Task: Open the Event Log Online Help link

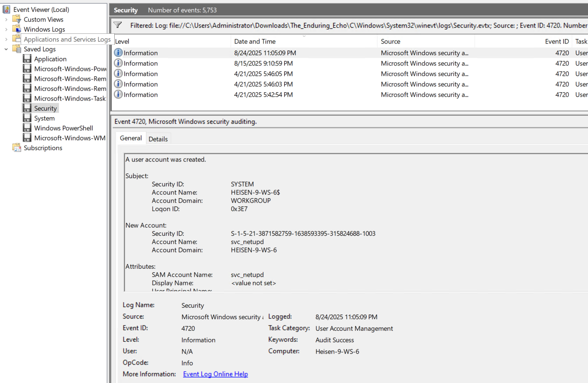Action: click(x=215, y=374)
